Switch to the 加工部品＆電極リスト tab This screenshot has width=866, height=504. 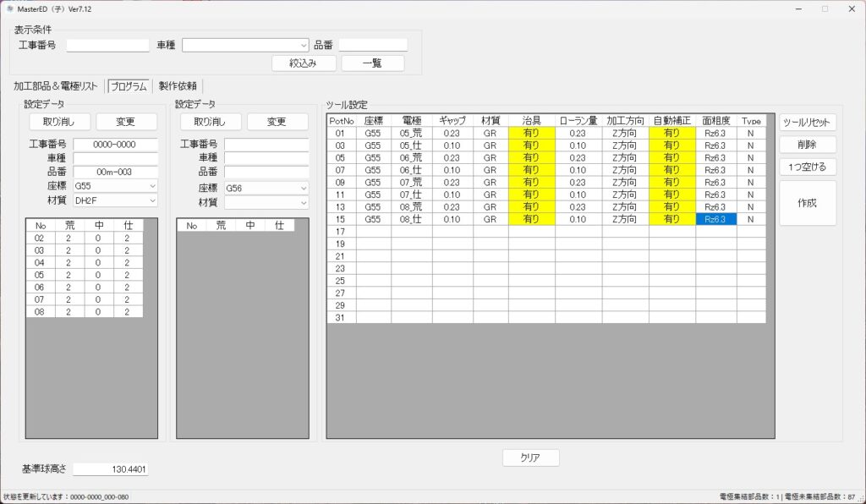pyautogui.click(x=56, y=85)
